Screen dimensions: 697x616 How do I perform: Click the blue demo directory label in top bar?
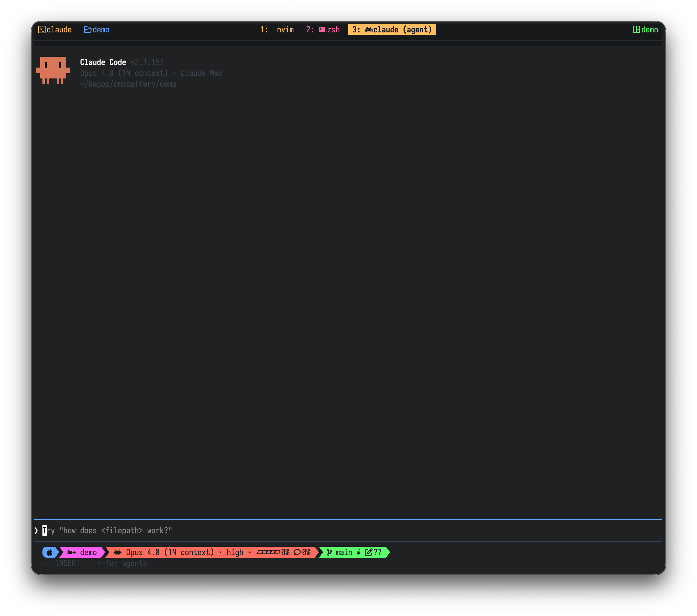[101, 30]
